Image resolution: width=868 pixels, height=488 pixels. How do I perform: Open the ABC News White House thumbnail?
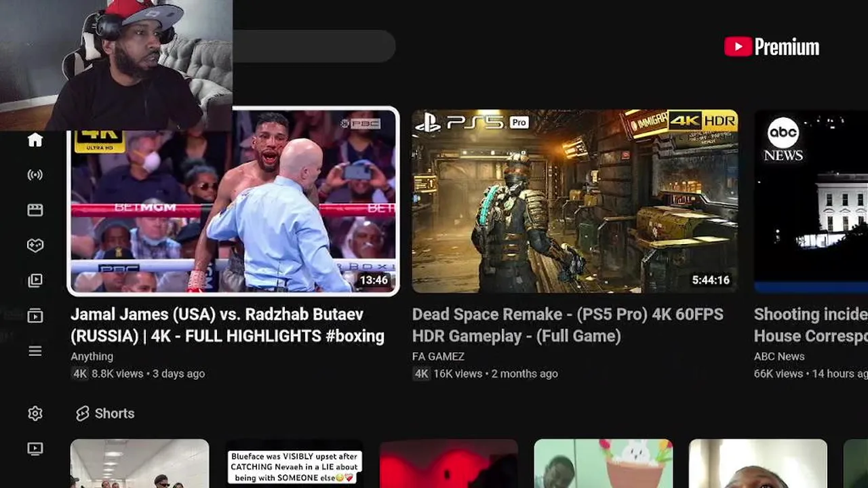pyautogui.click(x=811, y=201)
